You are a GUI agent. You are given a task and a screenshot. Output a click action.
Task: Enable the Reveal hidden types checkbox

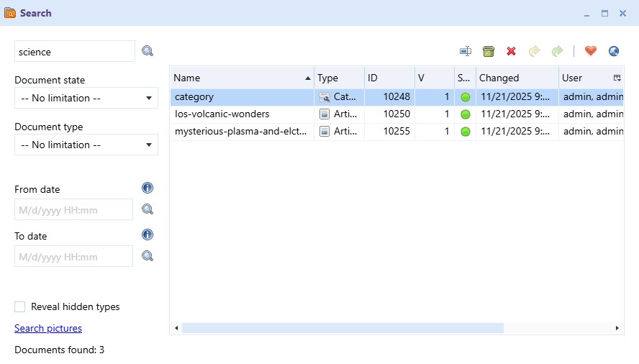pyautogui.click(x=20, y=307)
